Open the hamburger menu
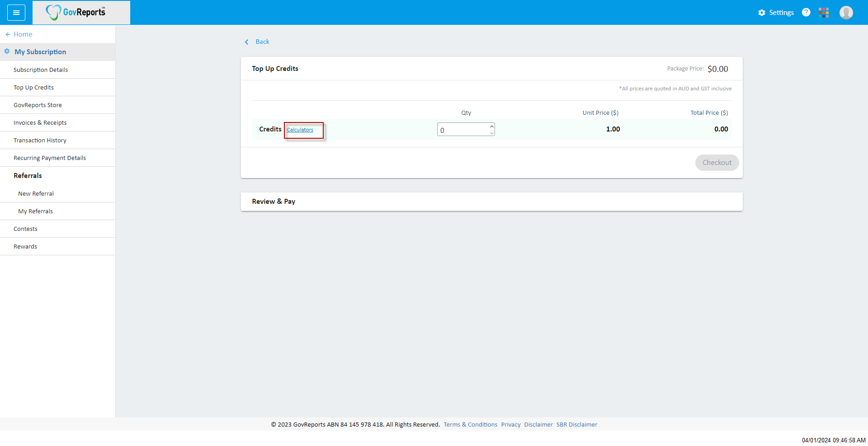 (x=16, y=13)
